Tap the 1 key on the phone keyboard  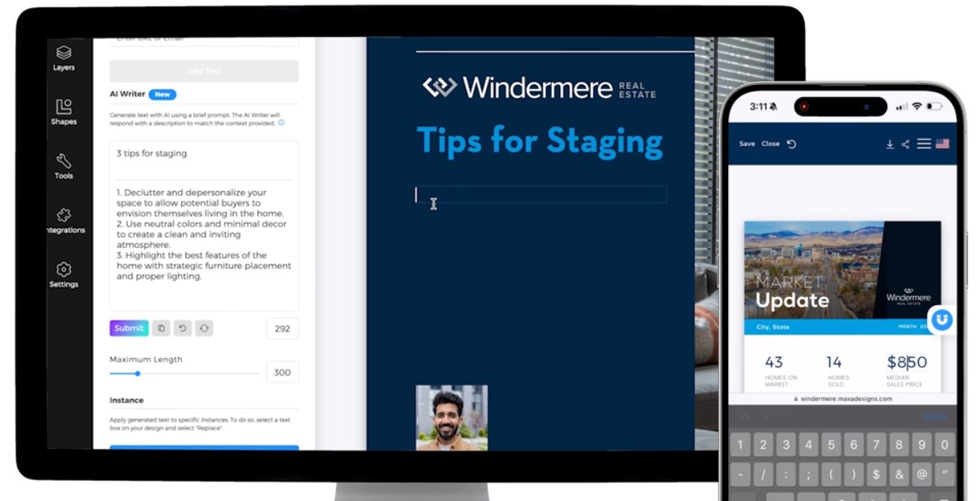740,445
